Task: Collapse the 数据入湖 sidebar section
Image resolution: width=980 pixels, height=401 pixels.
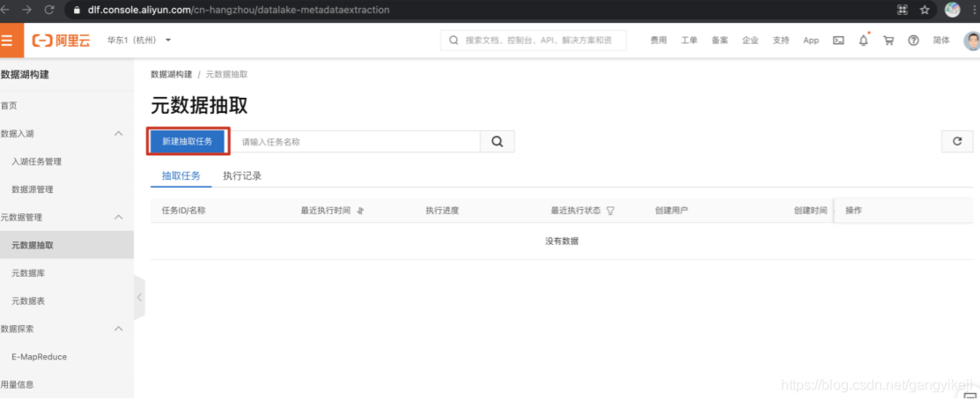Action: (x=119, y=133)
